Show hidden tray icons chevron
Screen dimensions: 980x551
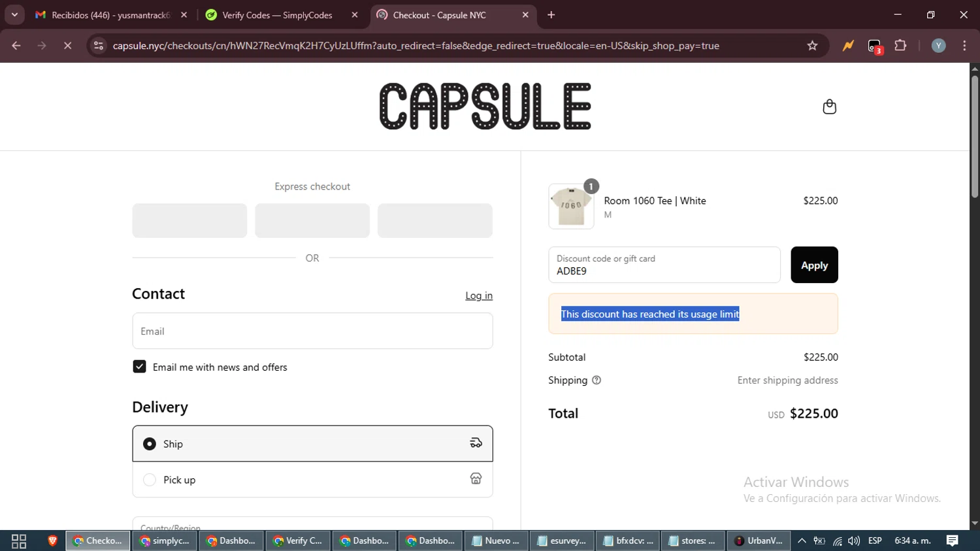pyautogui.click(x=802, y=541)
